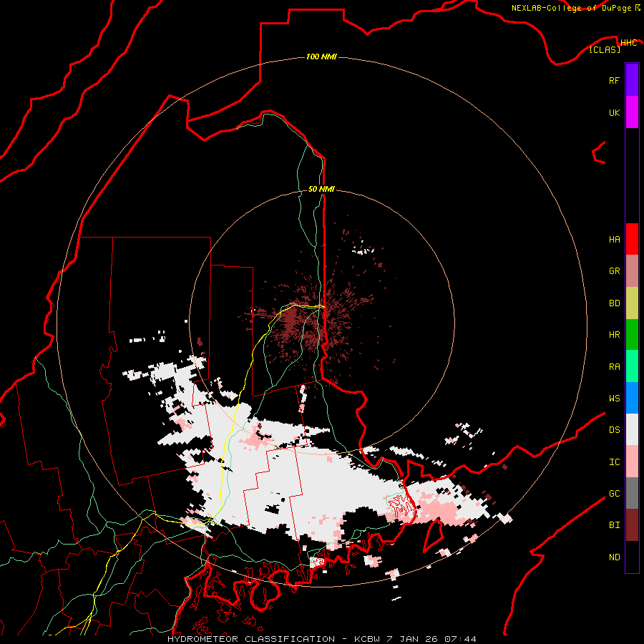This screenshot has width=644, height=644.
Task: Click the 'RF' legend label
Action: [614, 80]
